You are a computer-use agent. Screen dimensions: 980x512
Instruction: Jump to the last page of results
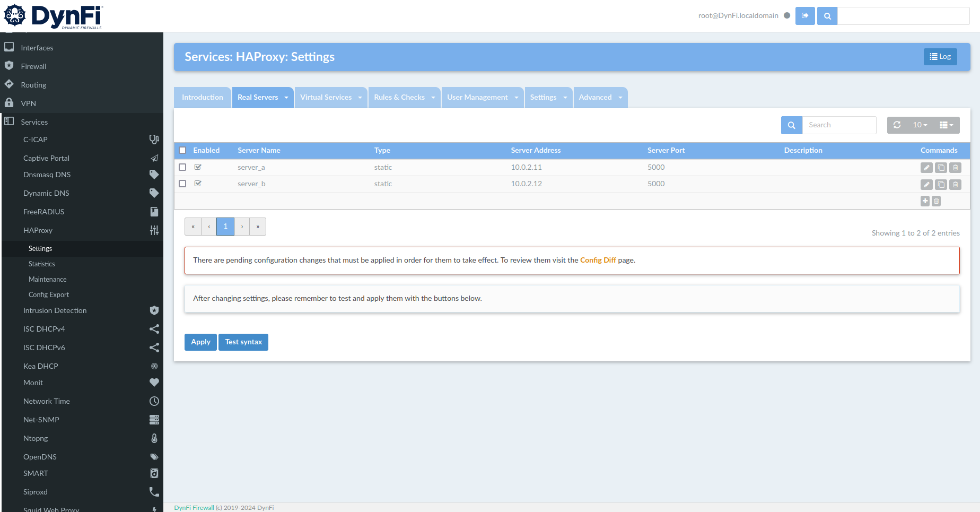258,227
